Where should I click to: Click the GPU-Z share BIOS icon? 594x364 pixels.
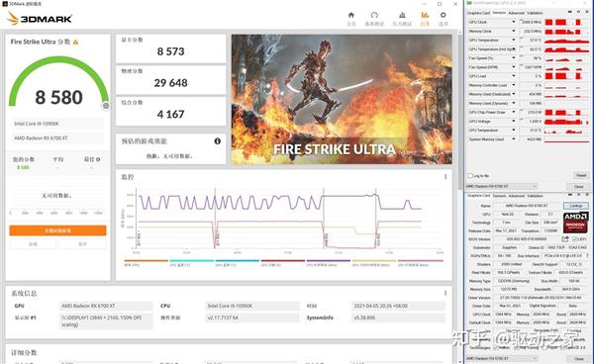pos(565,238)
